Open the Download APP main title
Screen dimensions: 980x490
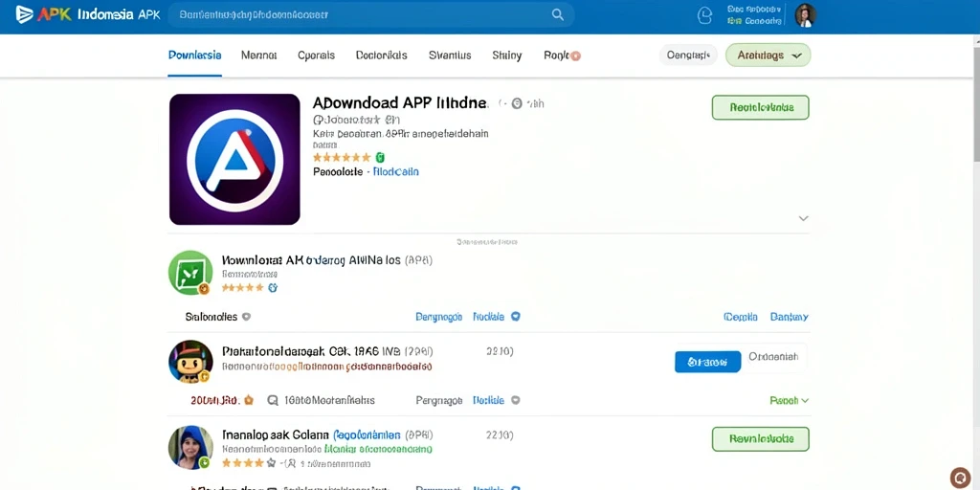(399, 103)
